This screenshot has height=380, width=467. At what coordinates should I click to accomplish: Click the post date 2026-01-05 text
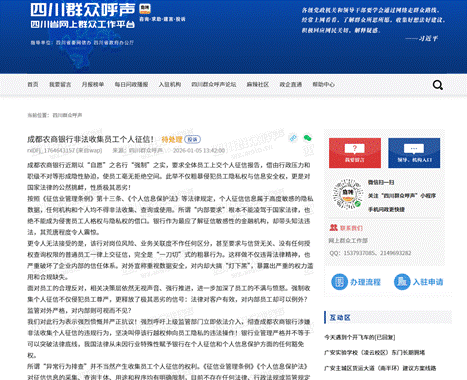(199, 151)
